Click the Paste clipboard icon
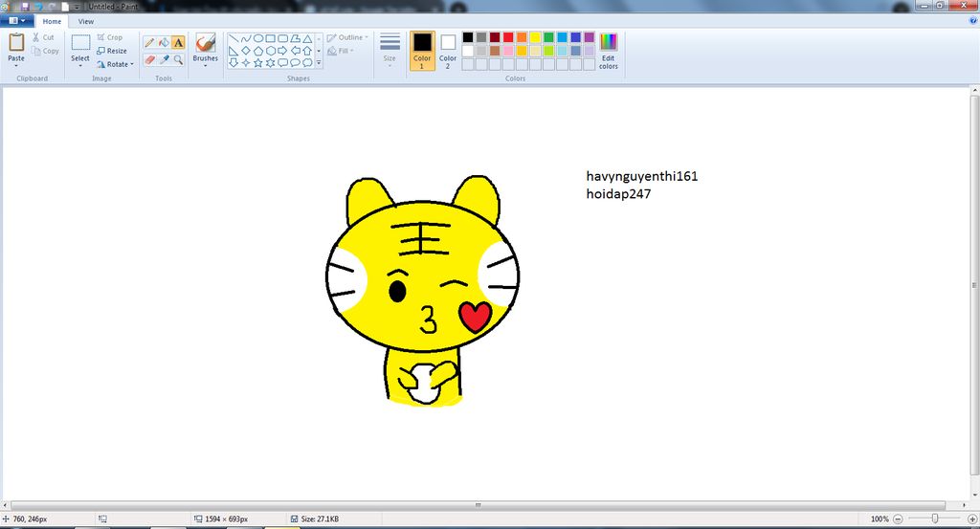980x529 pixels. [16, 42]
